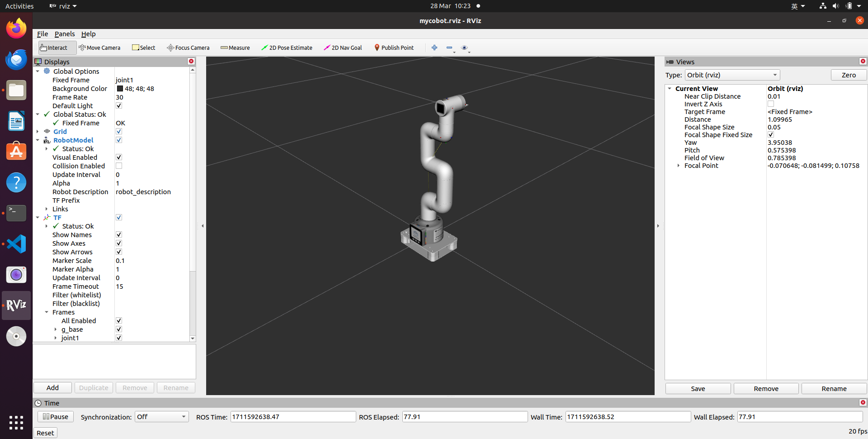Open the clock and calendar menu
The image size is (868, 439).
click(450, 6)
